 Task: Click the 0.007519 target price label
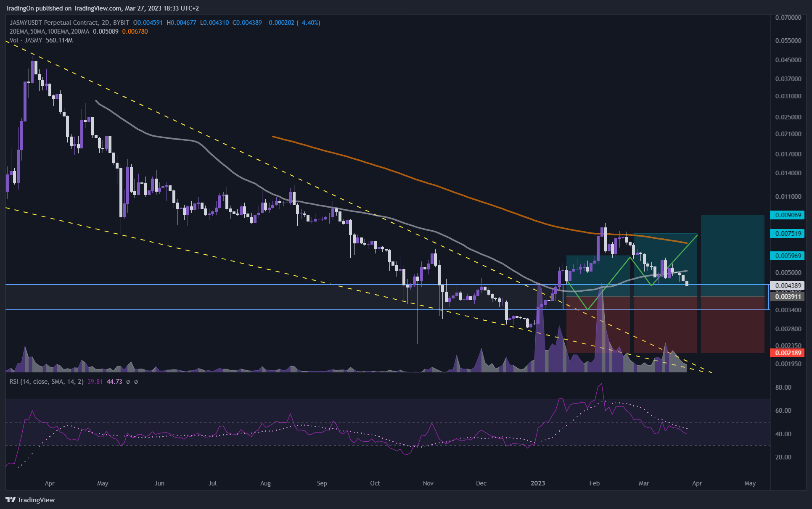787,234
